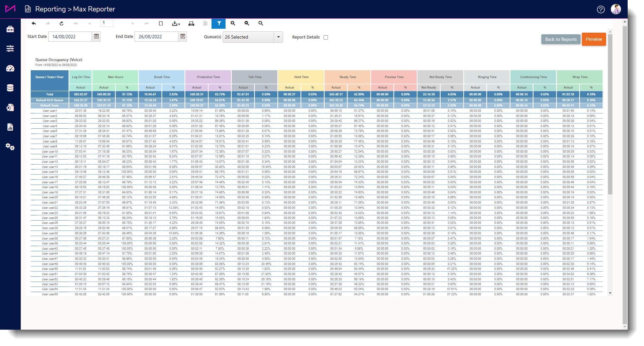Click the Back to Reports button

click(x=561, y=39)
